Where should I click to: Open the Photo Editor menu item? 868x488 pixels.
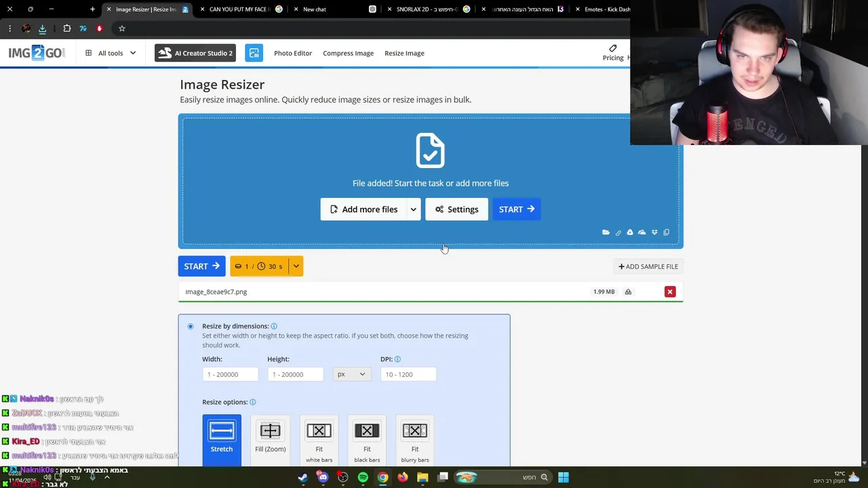tap(293, 53)
